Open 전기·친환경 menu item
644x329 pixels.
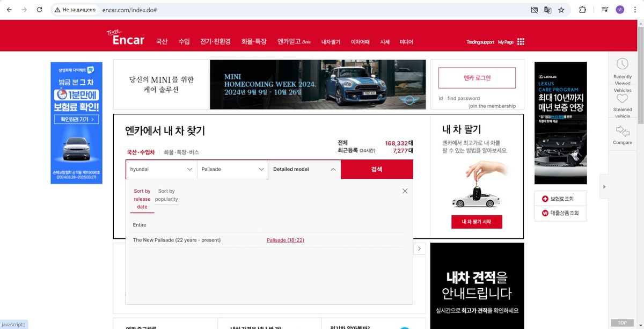[215, 41]
